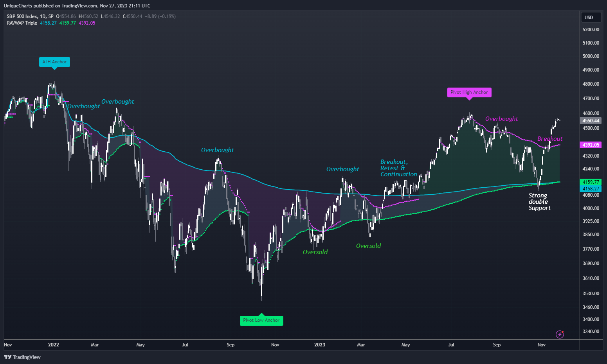Click the 5200.00 price axis label
This screenshot has height=364, width=607.
click(x=591, y=30)
